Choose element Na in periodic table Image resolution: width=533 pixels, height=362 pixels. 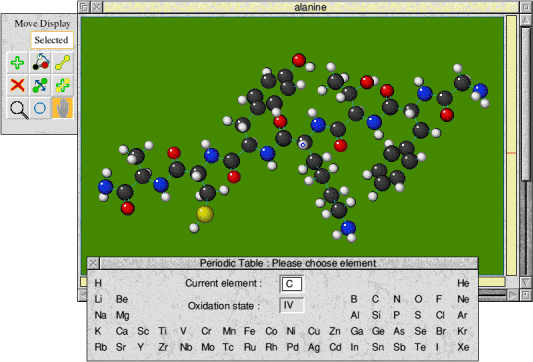point(100,315)
